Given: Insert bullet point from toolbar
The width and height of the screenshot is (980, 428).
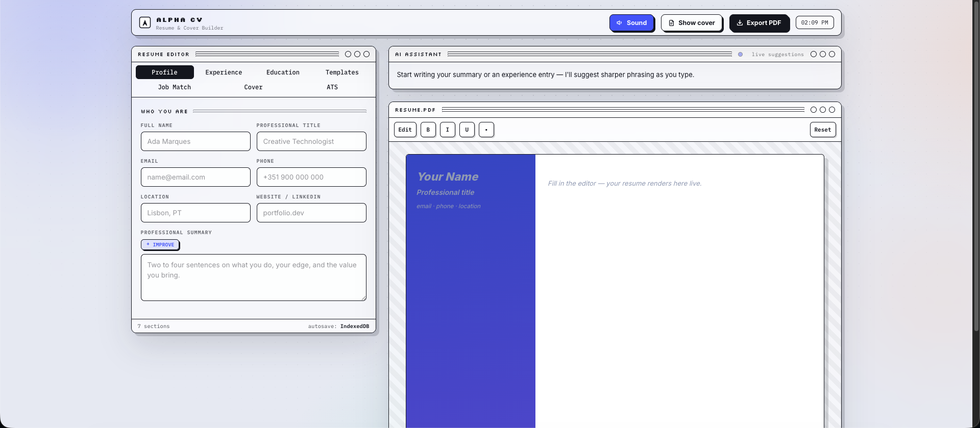Looking at the screenshot, I should [486, 130].
